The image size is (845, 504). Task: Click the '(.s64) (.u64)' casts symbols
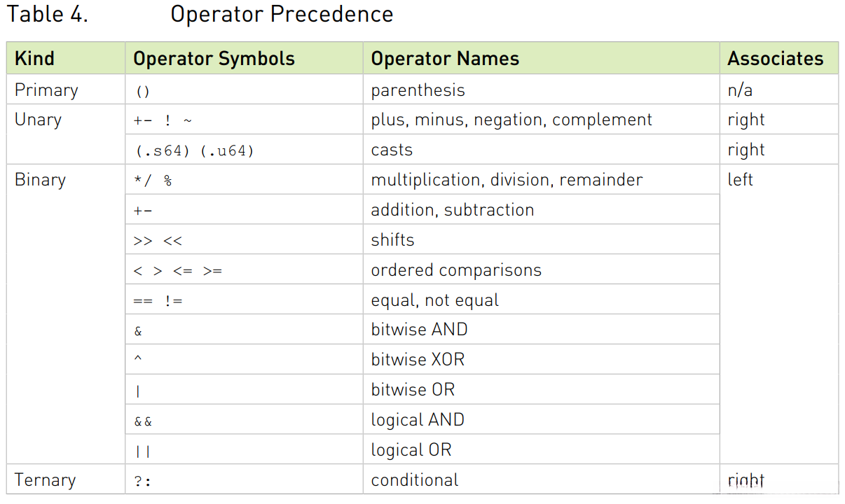[x=193, y=150]
